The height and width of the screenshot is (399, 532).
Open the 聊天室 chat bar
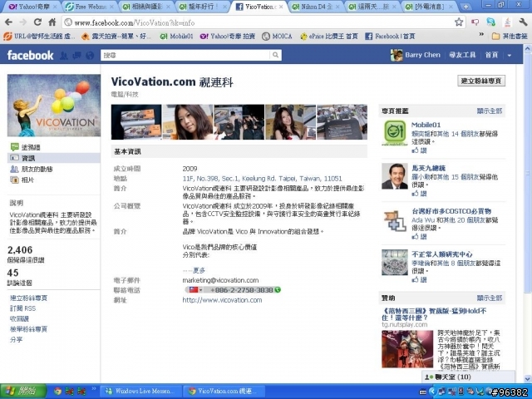pyautogui.click(x=468, y=377)
